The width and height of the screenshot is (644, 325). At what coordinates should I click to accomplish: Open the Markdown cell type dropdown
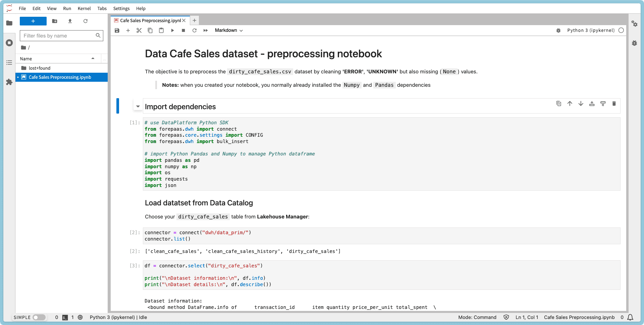tap(229, 30)
